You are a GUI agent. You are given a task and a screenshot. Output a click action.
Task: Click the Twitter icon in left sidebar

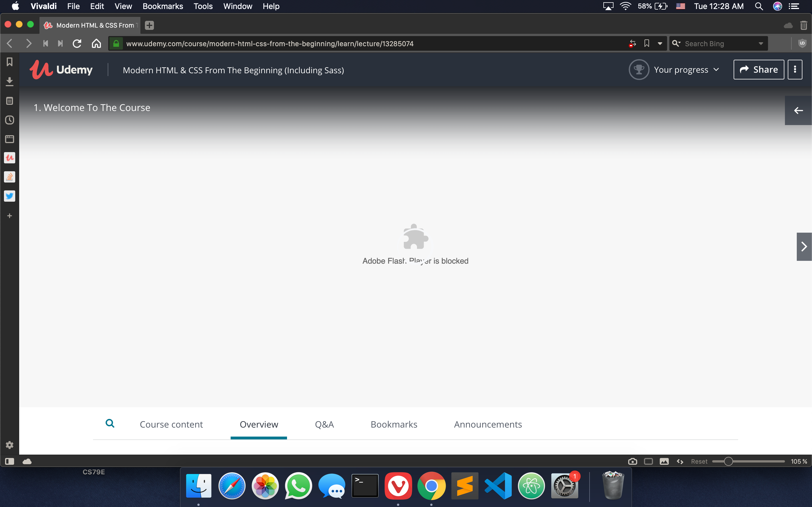point(10,196)
